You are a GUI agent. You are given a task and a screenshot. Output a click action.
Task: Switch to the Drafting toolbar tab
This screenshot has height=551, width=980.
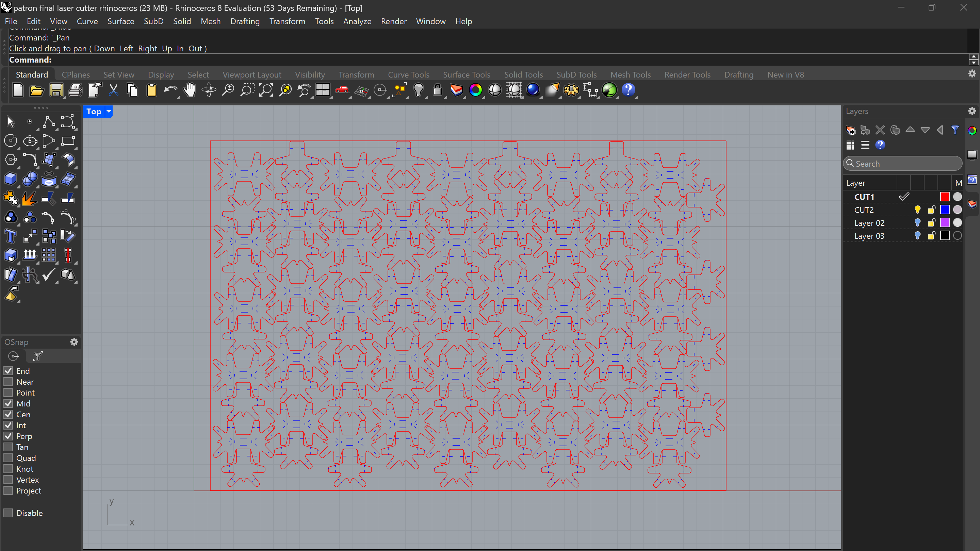738,74
